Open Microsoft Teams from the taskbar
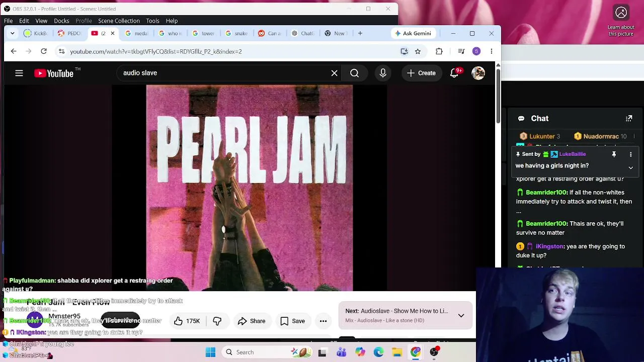 (341, 352)
